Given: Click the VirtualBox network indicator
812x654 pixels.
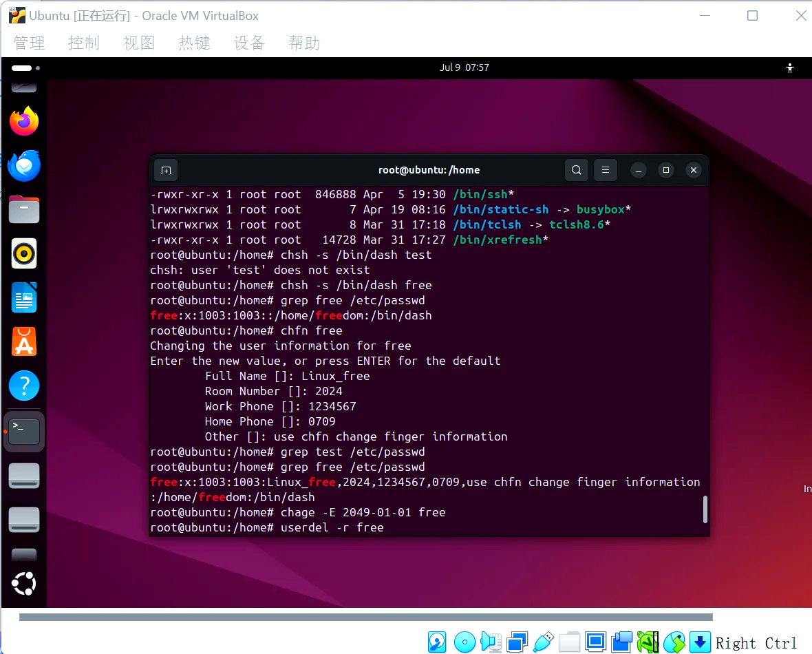Looking at the screenshot, I should point(517,642).
